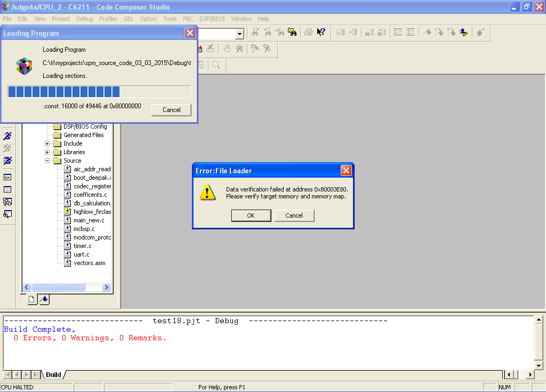This screenshot has width=546, height=392.
Task: Open the File menu
Action: coord(7,19)
